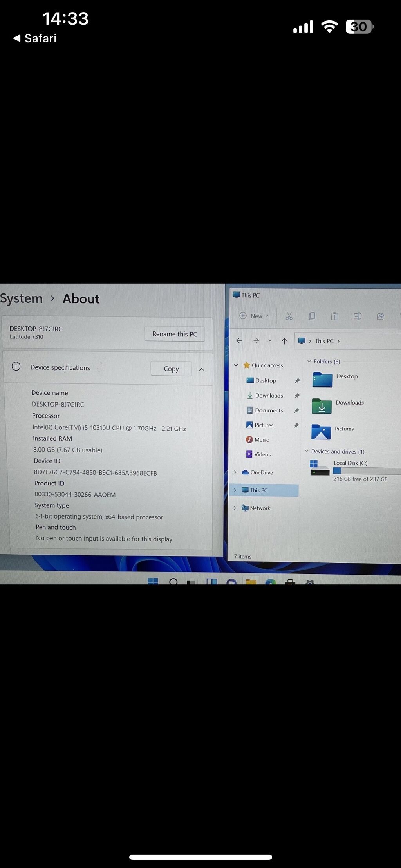The image size is (401, 868).
Task: Click pin icon next to sidebar Pictures
Action: [296, 425]
